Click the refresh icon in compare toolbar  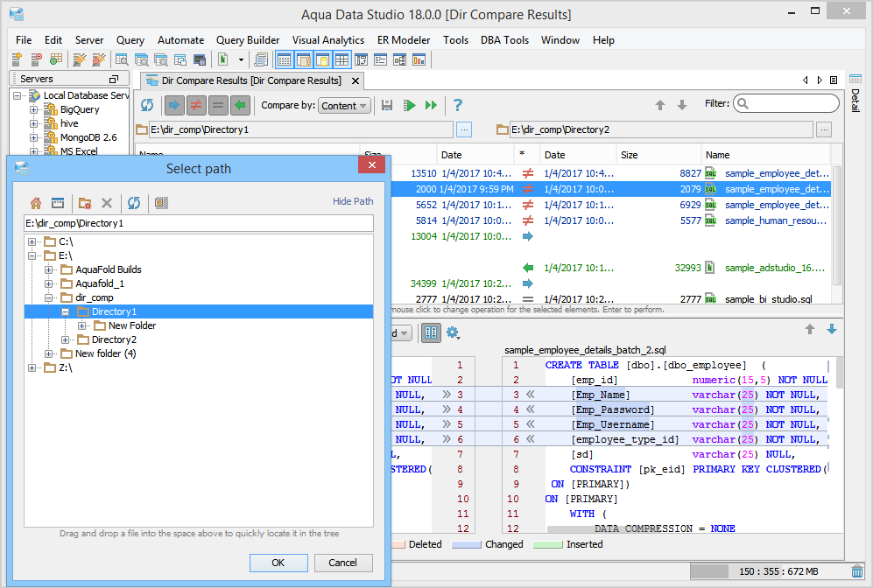147,105
